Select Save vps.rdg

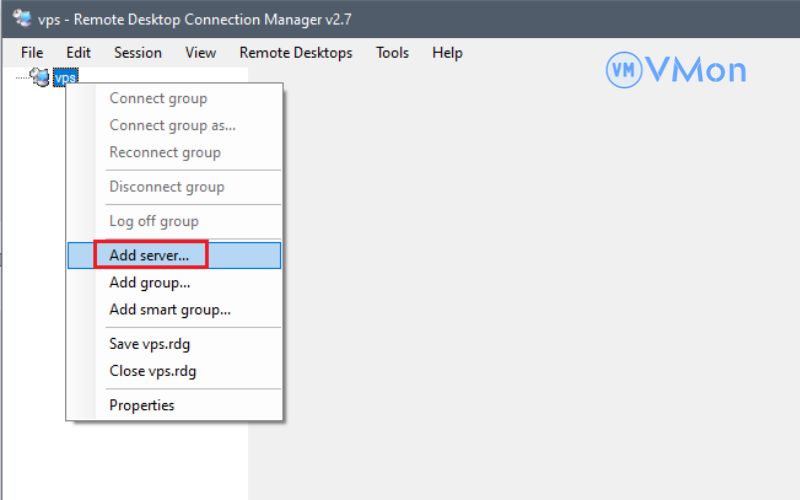click(x=174, y=344)
